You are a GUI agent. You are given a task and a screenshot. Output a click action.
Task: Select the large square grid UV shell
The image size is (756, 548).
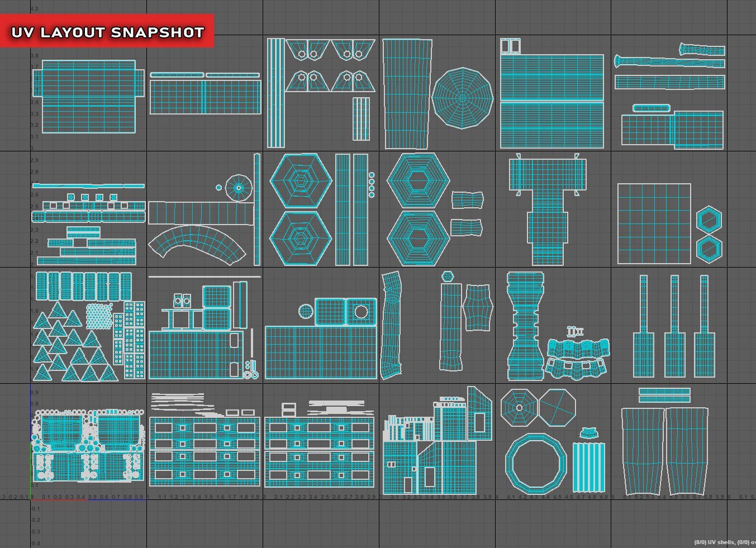654,223
